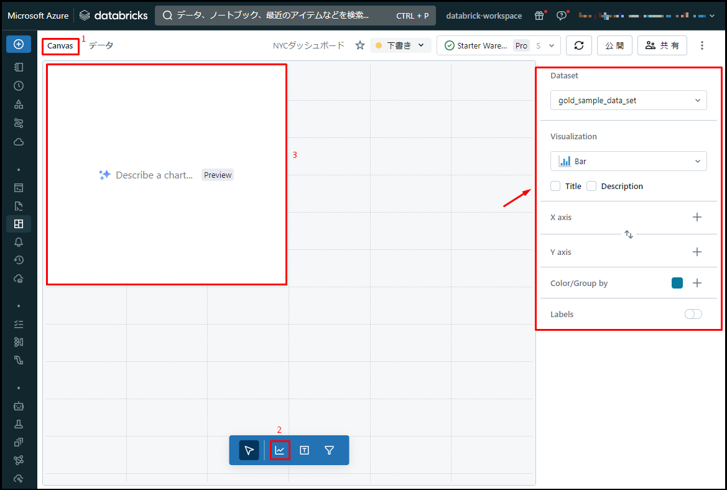Add a text box widget
The width and height of the screenshot is (727, 490).
[x=305, y=450]
